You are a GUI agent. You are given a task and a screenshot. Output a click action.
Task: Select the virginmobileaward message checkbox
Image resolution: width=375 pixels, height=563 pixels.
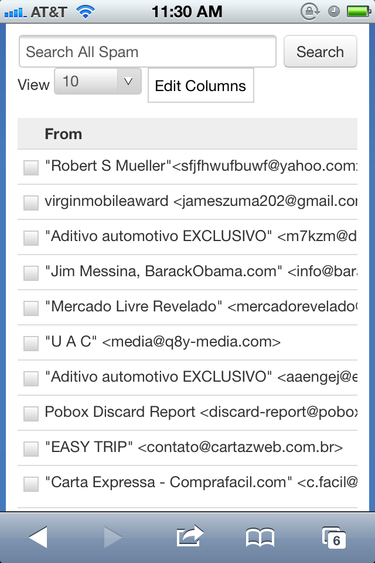(x=31, y=203)
